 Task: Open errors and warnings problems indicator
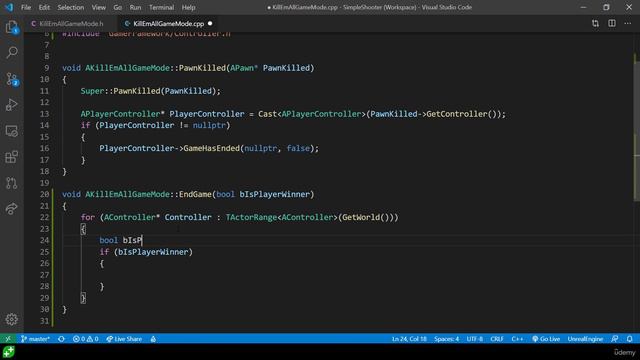tap(85, 339)
